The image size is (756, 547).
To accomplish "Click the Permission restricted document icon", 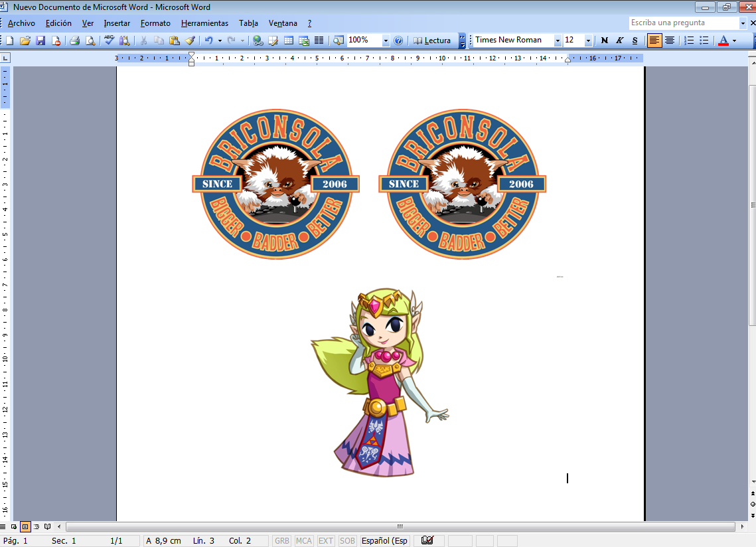I will tap(56, 40).
